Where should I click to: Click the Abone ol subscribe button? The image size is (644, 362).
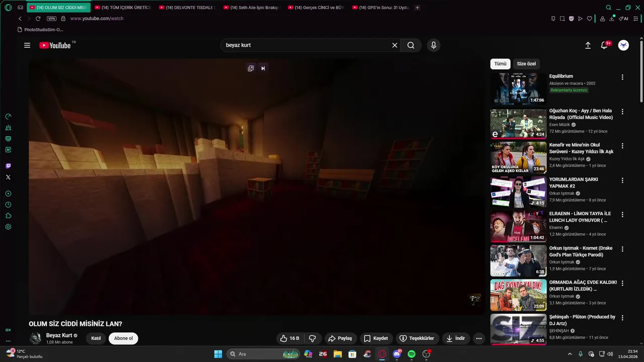tap(123, 338)
